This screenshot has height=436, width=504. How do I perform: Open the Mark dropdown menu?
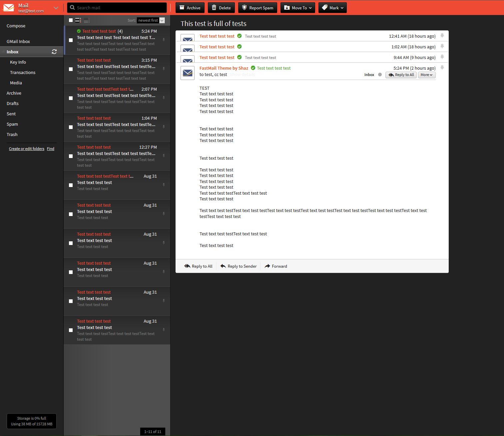pyautogui.click(x=332, y=7)
